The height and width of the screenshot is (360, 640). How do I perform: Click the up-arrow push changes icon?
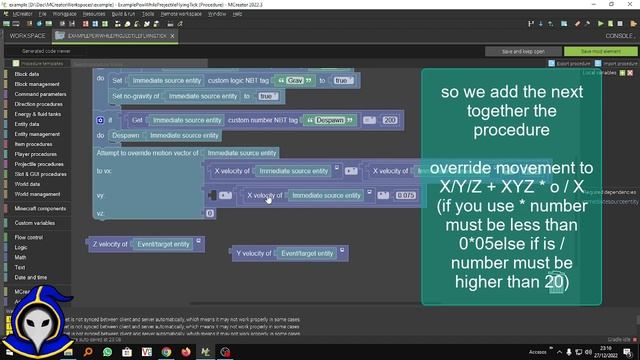[x=551, y=24]
